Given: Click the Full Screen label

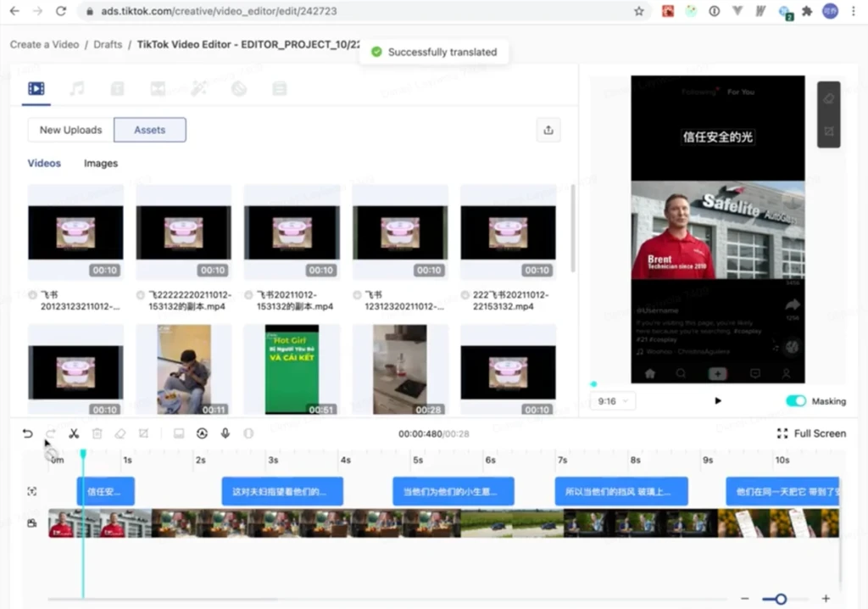Looking at the screenshot, I should pos(820,433).
